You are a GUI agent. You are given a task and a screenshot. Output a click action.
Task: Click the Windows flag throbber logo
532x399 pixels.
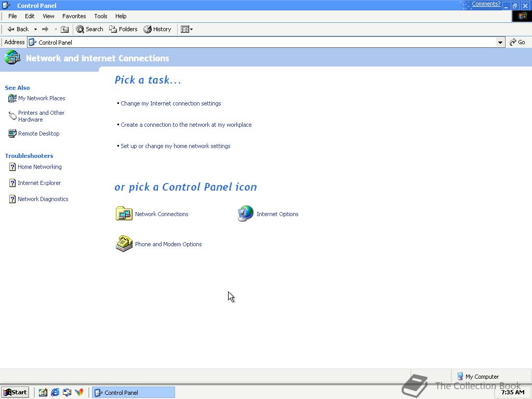522,16
